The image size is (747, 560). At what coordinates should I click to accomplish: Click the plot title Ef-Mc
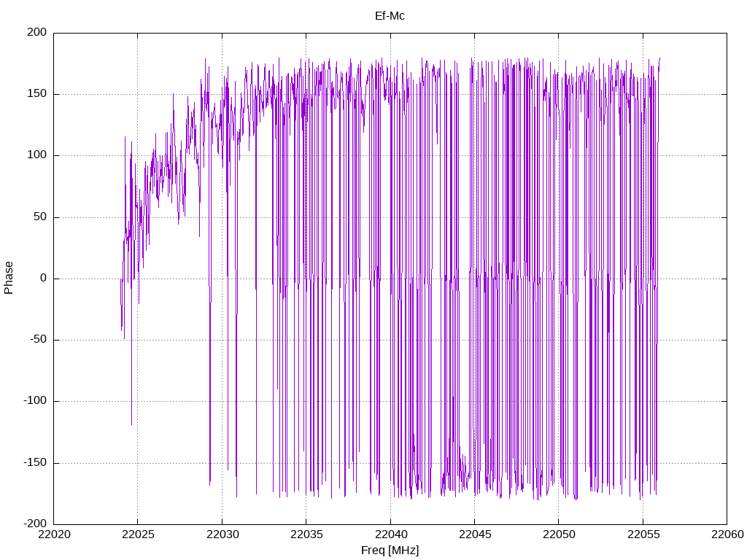click(390, 16)
